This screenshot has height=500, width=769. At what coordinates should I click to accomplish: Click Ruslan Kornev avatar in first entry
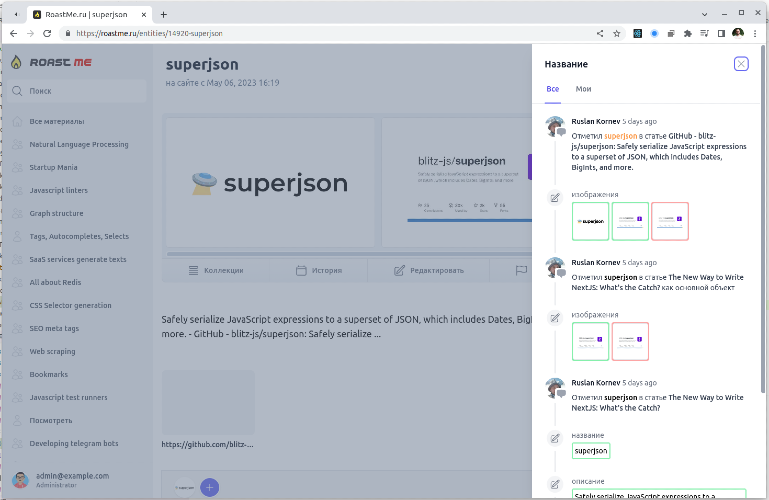(555, 126)
